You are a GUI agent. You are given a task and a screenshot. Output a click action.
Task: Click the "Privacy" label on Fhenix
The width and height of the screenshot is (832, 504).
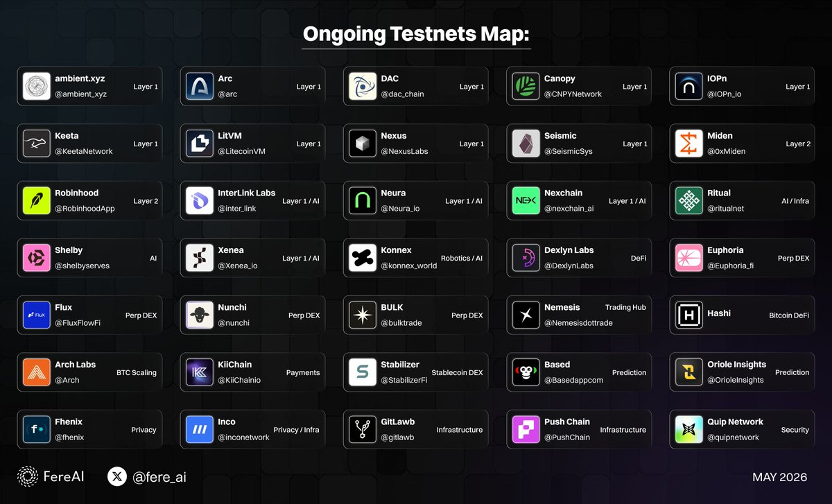point(144,430)
